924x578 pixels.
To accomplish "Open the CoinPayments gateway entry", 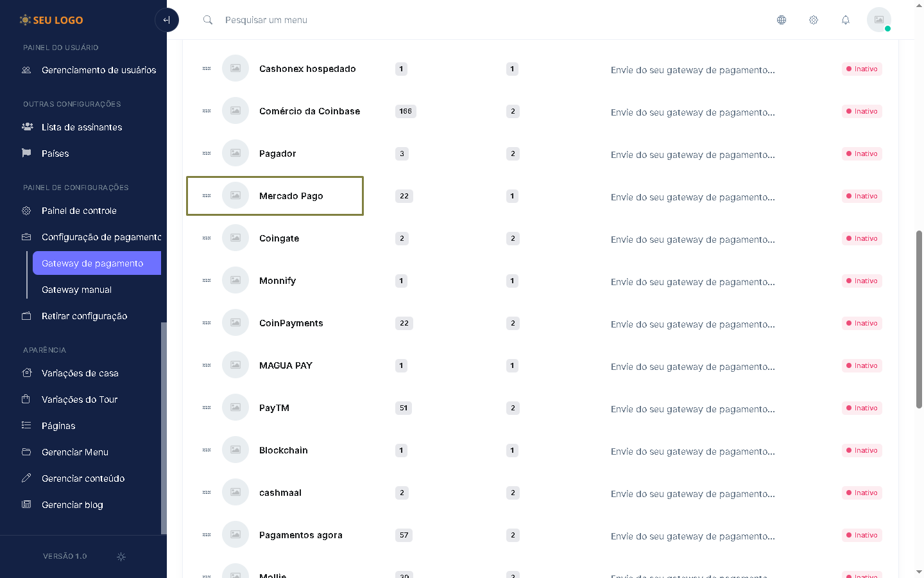I will [291, 323].
